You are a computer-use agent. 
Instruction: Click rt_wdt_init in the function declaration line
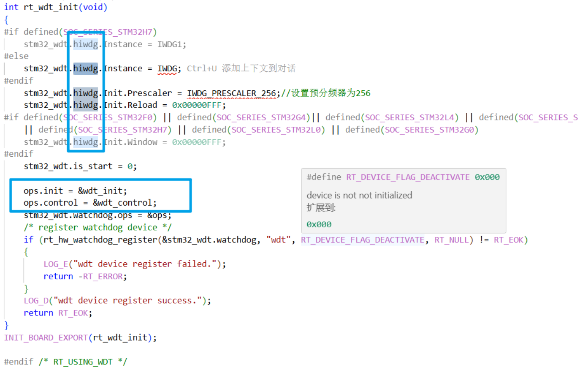51,7
